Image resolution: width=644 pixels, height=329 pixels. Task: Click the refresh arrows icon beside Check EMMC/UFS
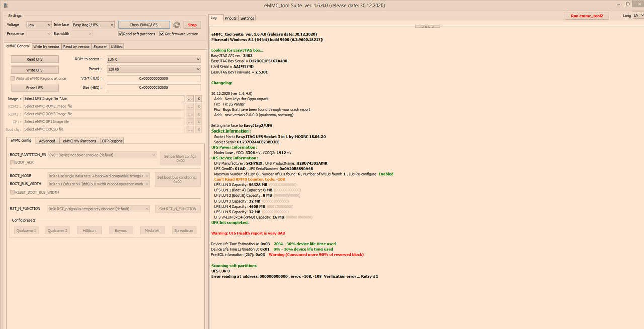177,25
